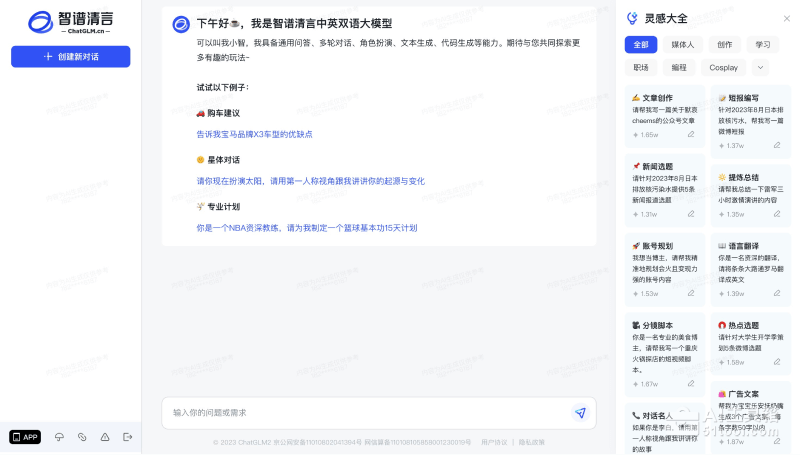Click edit pencil icon on 语言翻译 card
The width and height of the screenshot is (800, 455).
point(777,293)
